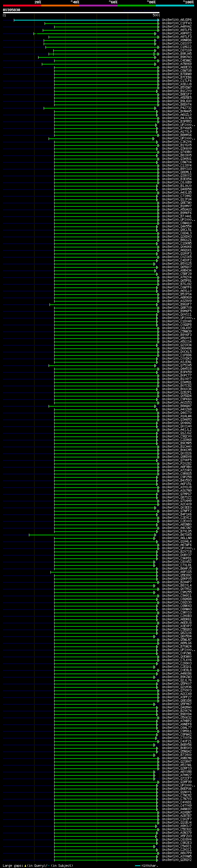The height and width of the screenshot is (868, 197).
Task: Select hit label UniRef100_A9NRD6
Action: pyautogui.click(x=177, y=40)
